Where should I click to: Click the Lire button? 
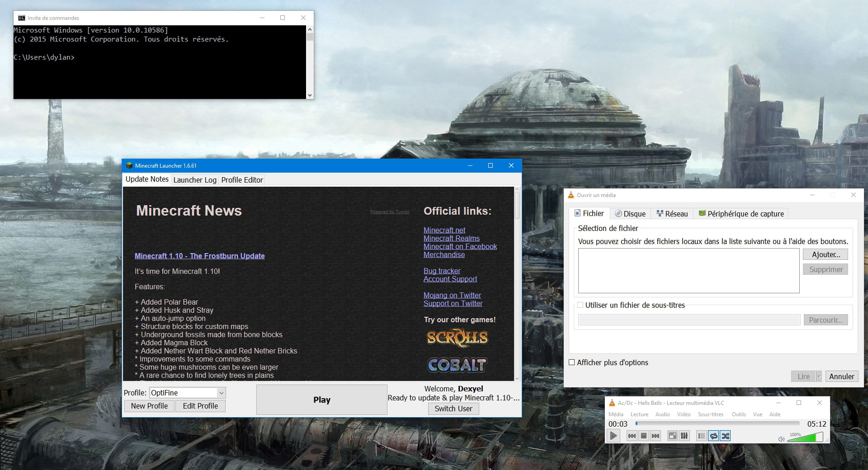pyautogui.click(x=803, y=376)
